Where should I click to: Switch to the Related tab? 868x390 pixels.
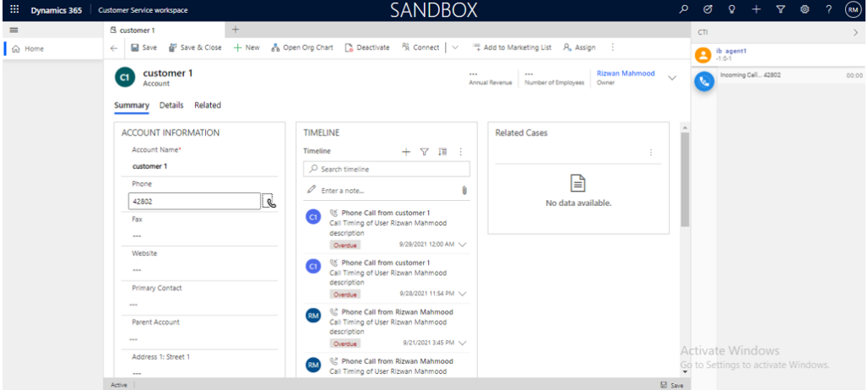208,105
